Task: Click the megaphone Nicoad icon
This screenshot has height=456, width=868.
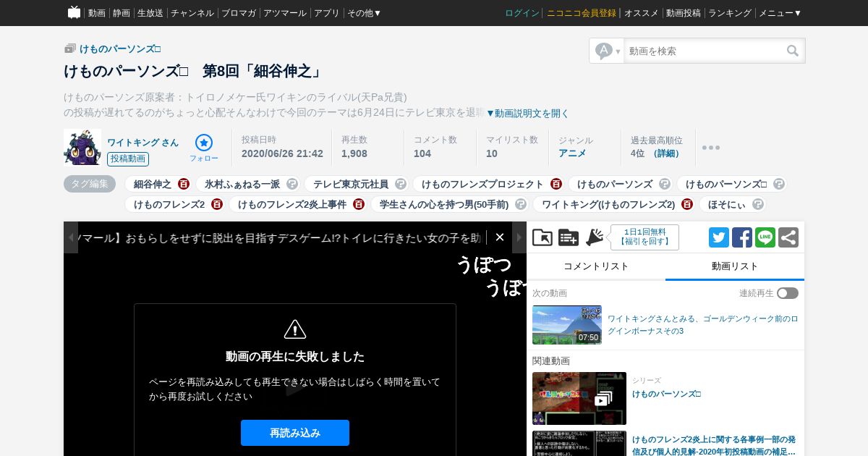Action: coord(595,237)
